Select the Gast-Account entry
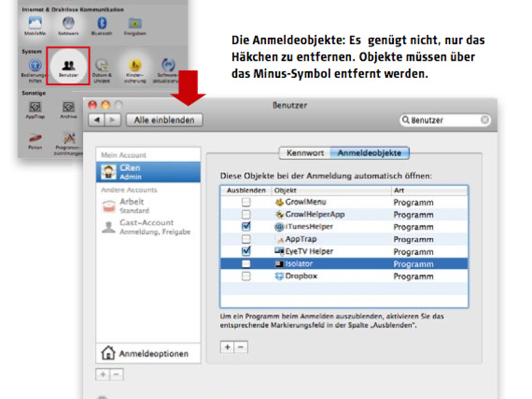This screenshot has height=399, width=532. point(149,227)
